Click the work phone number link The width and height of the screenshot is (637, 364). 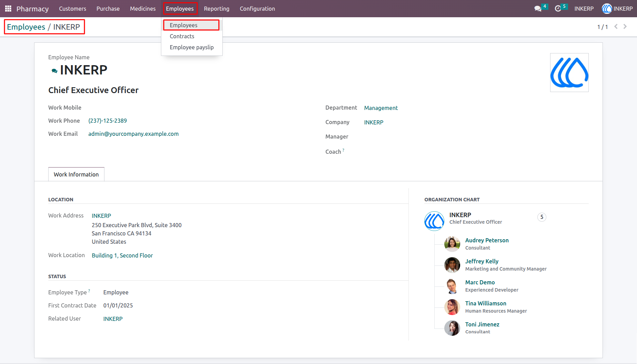point(108,121)
